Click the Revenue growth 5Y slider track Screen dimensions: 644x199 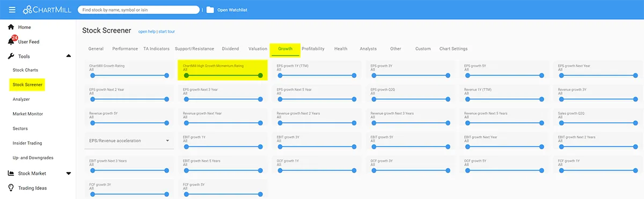(x=129, y=123)
